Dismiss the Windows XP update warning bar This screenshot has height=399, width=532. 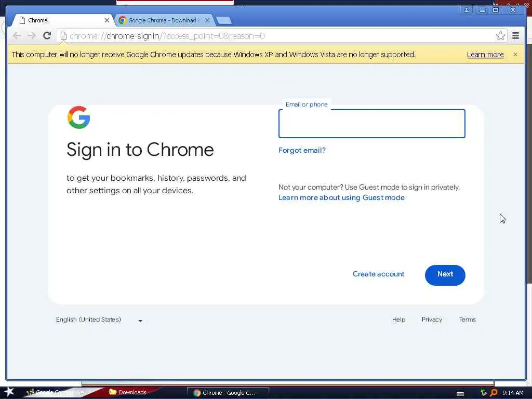click(515, 54)
